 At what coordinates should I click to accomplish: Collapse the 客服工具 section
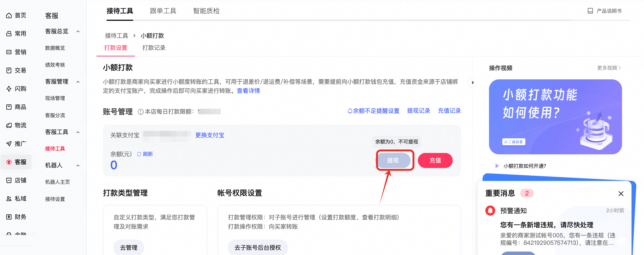tap(78, 132)
